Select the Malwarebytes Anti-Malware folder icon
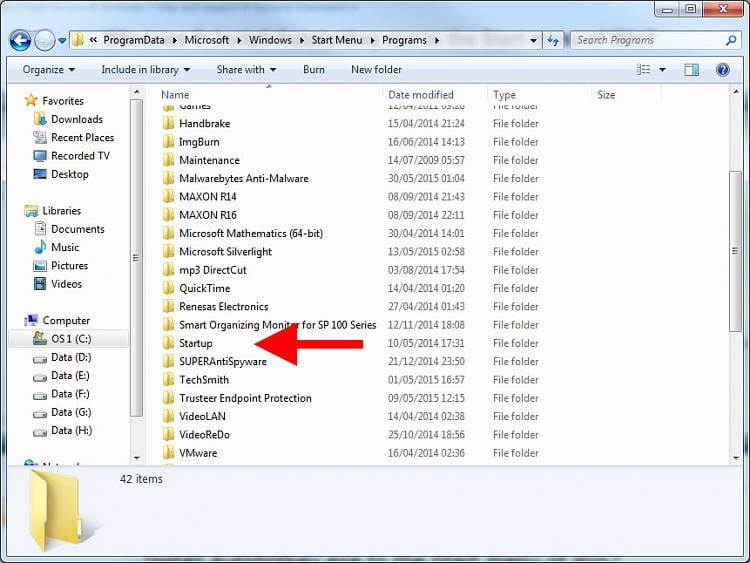 [168, 178]
